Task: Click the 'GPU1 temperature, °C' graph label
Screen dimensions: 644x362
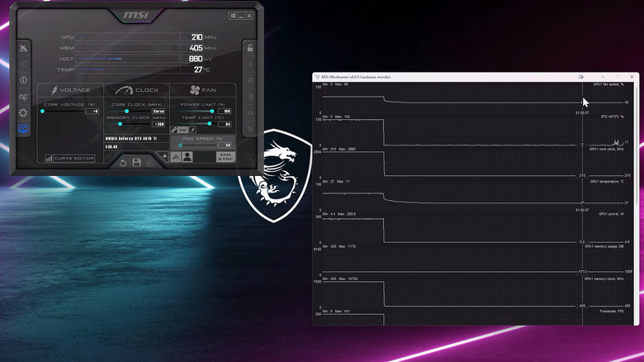Action: pos(607,181)
